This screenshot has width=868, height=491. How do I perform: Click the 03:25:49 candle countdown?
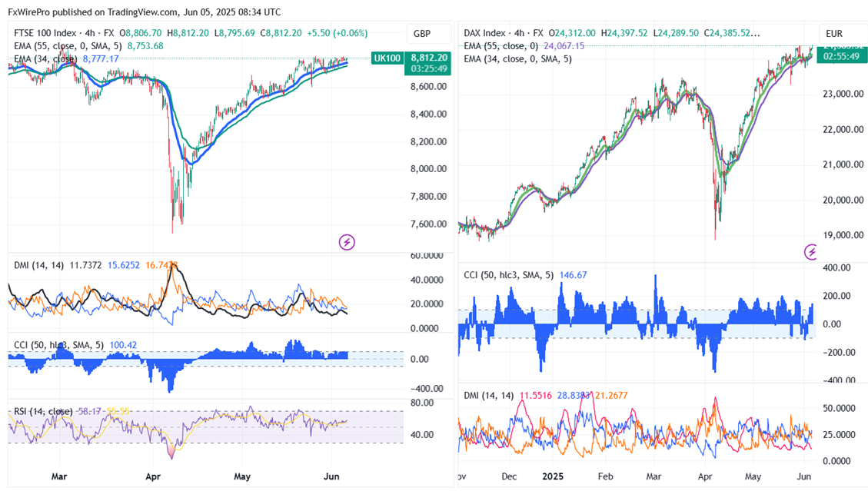coord(428,69)
